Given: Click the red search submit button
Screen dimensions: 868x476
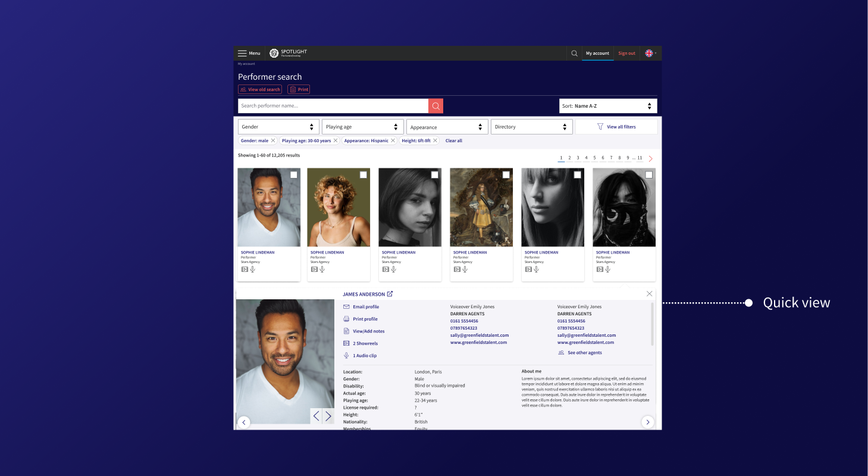Looking at the screenshot, I should [x=435, y=106].
